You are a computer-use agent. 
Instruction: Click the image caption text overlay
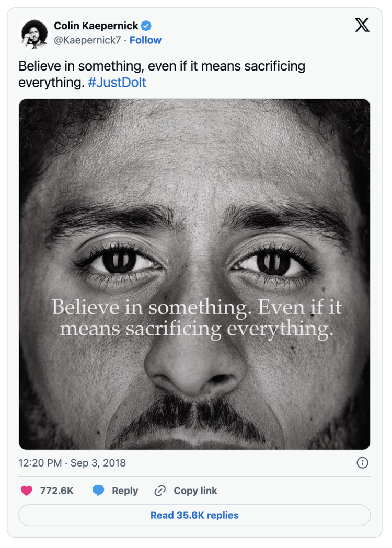click(x=197, y=318)
